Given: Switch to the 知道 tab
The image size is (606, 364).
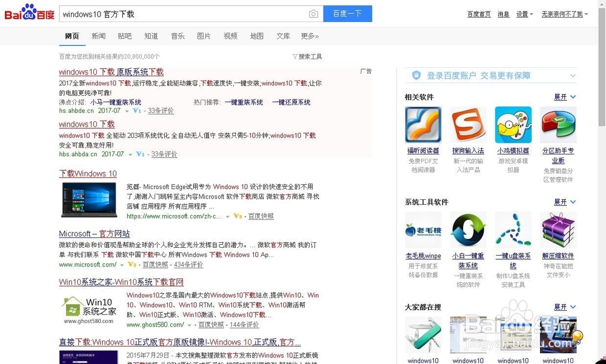Looking at the screenshot, I should pyautogui.click(x=151, y=36).
